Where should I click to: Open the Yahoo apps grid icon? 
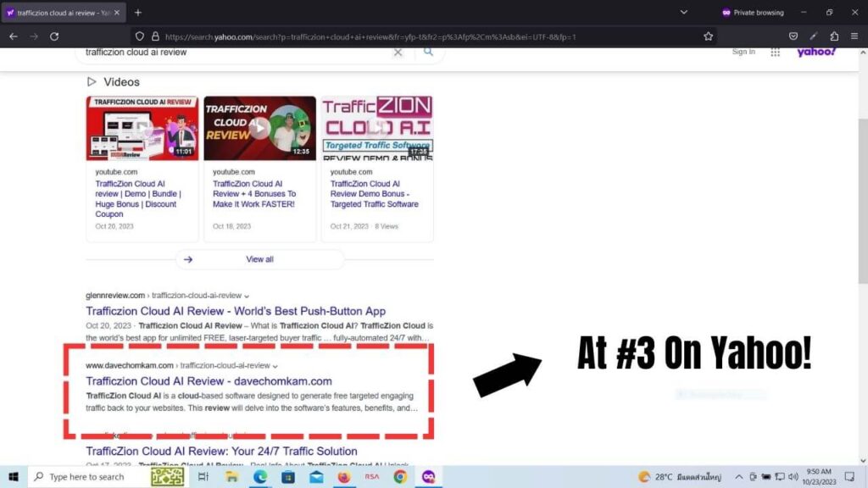point(775,52)
